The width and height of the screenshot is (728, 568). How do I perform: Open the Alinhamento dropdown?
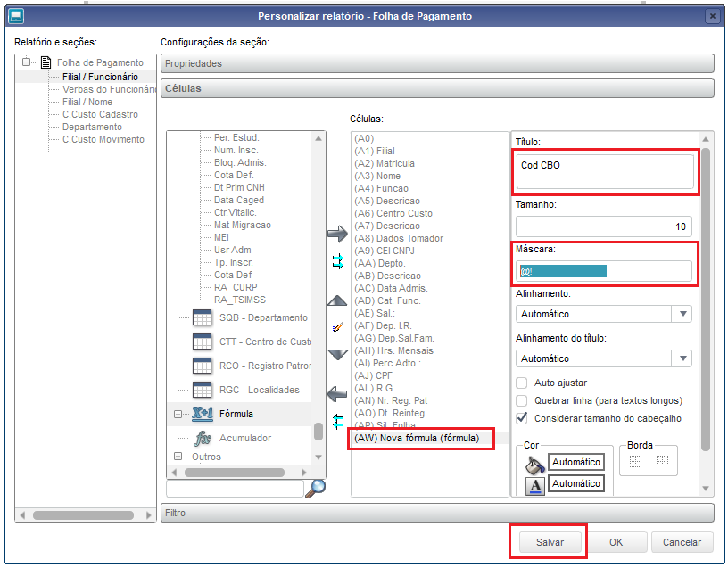pyautogui.click(x=604, y=314)
